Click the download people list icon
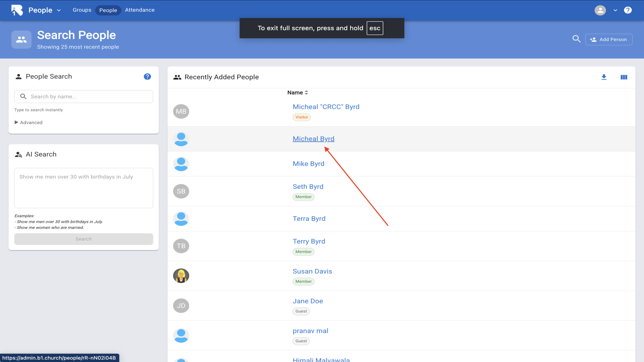This screenshot has height=362, width=644. [604, 77]
